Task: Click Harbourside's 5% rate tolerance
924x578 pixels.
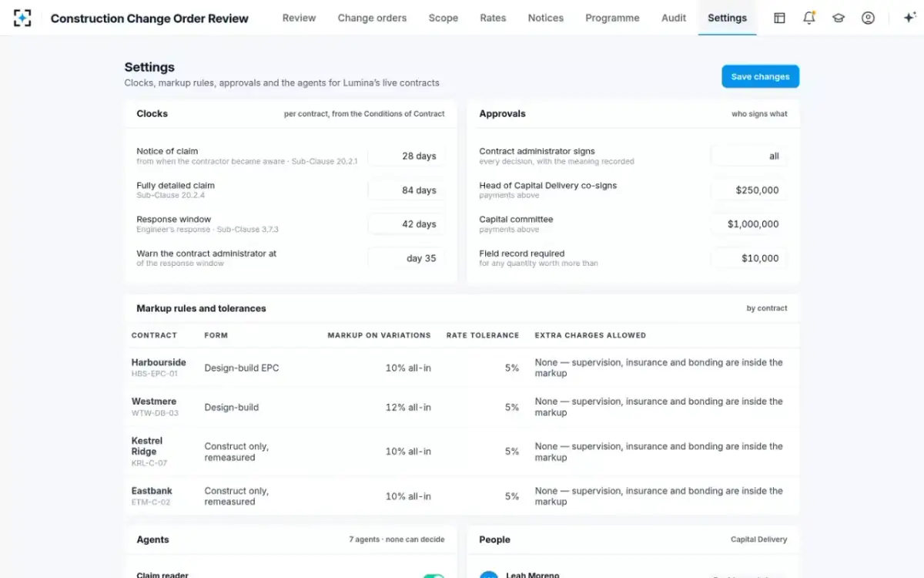Action: [512, 368]
